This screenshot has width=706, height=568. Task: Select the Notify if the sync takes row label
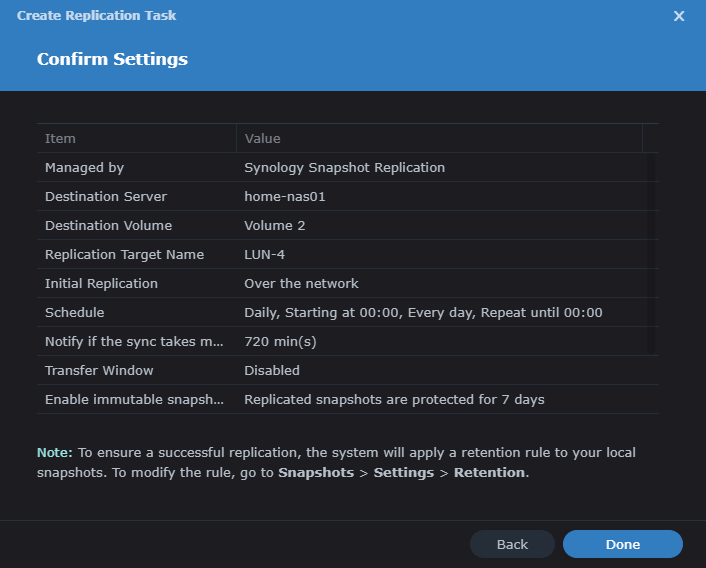coord(134,341)
